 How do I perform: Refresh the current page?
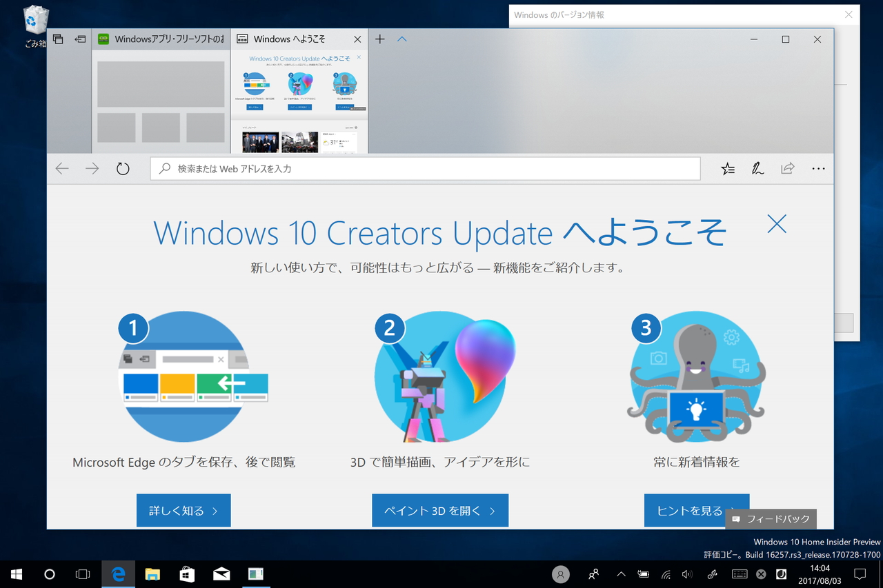pos(123,168)
